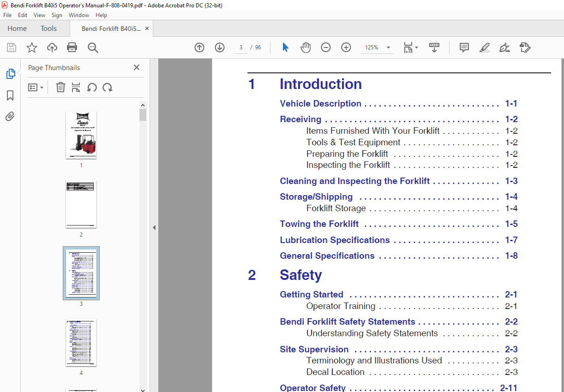Click 'Understanding Safety Statements' entry
This screenshot has width=564, height=392.
coord(372,333)
